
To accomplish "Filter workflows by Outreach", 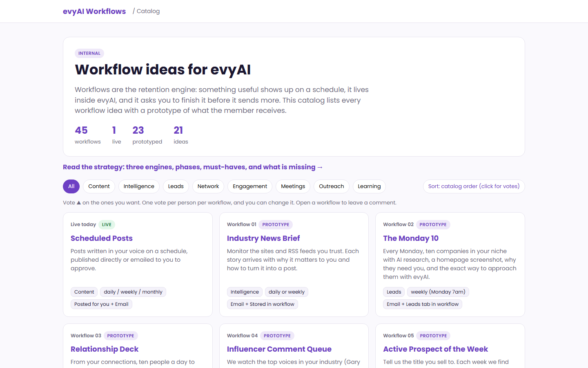I will coord(332,186).
